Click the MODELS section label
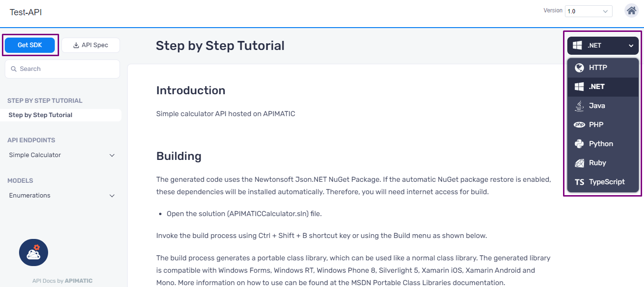This screenshot has width=644, height=287. point(20,181)
